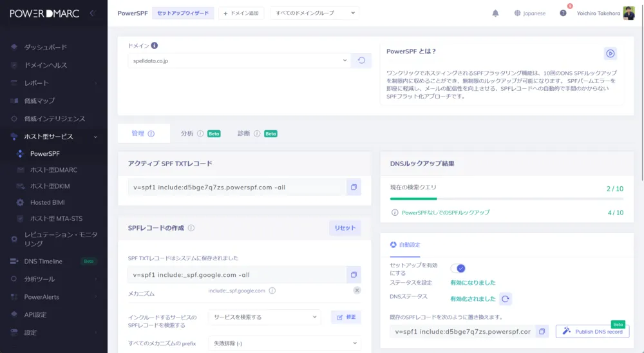Click the refresh icon beside domain selector
The width and height of the screenshot is (644, 353).
tap(361, 61)
